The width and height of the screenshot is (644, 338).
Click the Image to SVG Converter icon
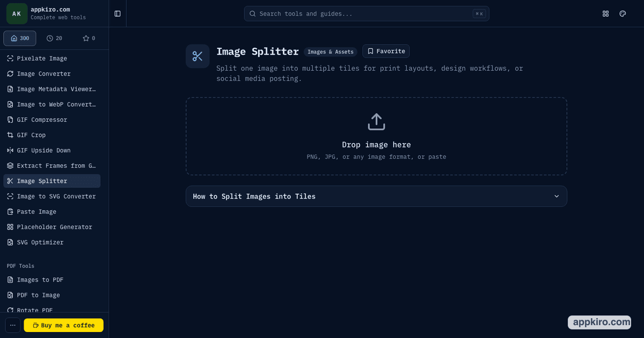[10, 196]
